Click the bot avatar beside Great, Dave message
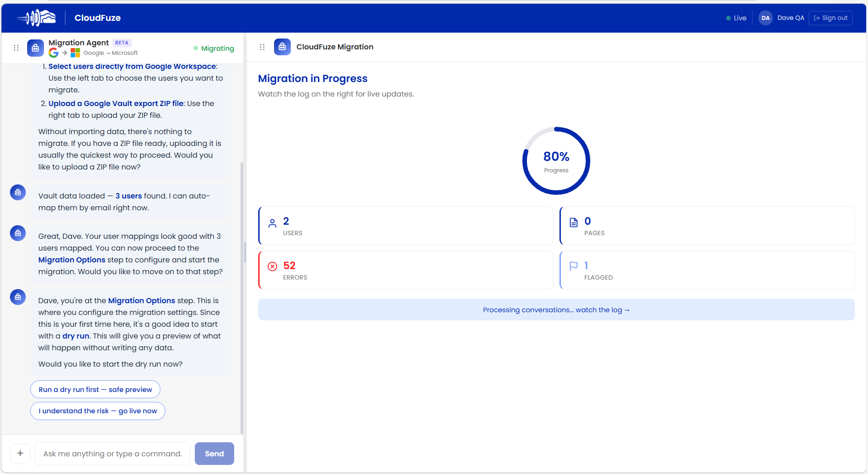868x474 pixels. click(x=18, y=233)
